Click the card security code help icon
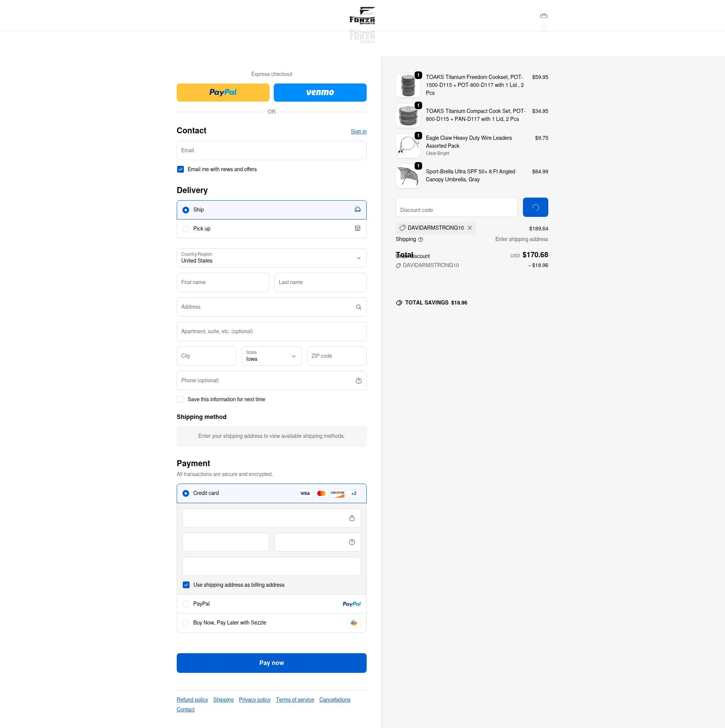Viewport: 725px width, 728px height. (x=352, y=542)
